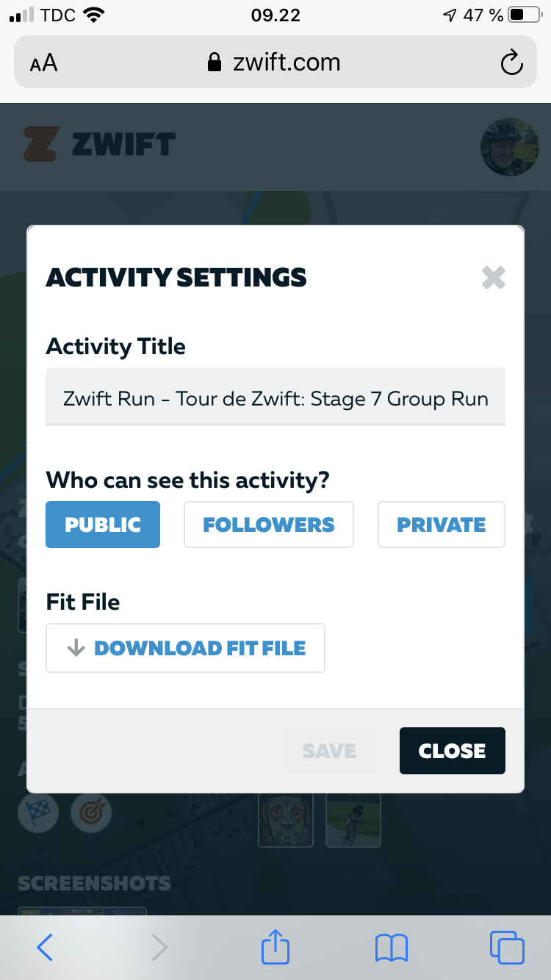Select the dartboard target achievement icon

pos(91,813)
